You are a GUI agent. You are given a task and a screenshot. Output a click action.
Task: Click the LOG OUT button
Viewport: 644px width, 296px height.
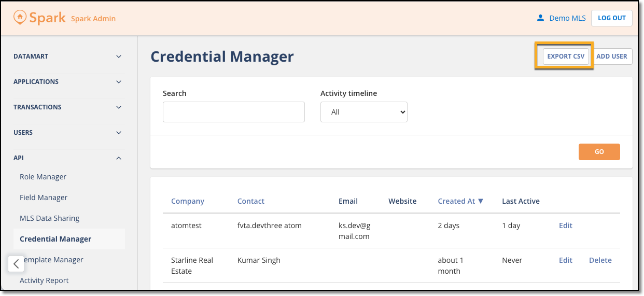pyautogui.click(x=612, y=18)
